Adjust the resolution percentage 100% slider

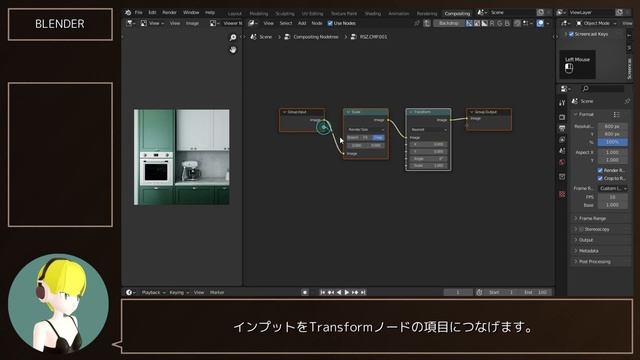click(613, 142)
